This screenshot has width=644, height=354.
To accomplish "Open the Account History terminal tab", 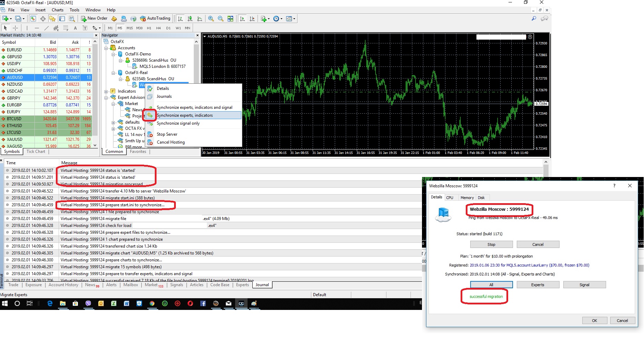I will click(63, 285).
